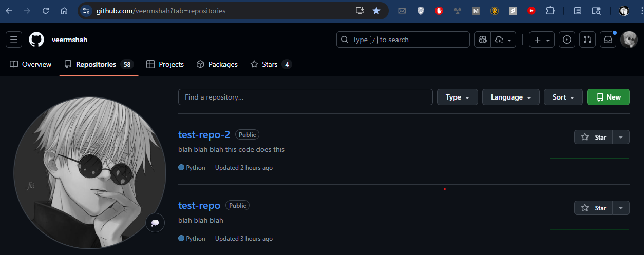Star the test-repo repository
Image resolution: width=644 pixels, height=255 pixels.
pos(593,208)
